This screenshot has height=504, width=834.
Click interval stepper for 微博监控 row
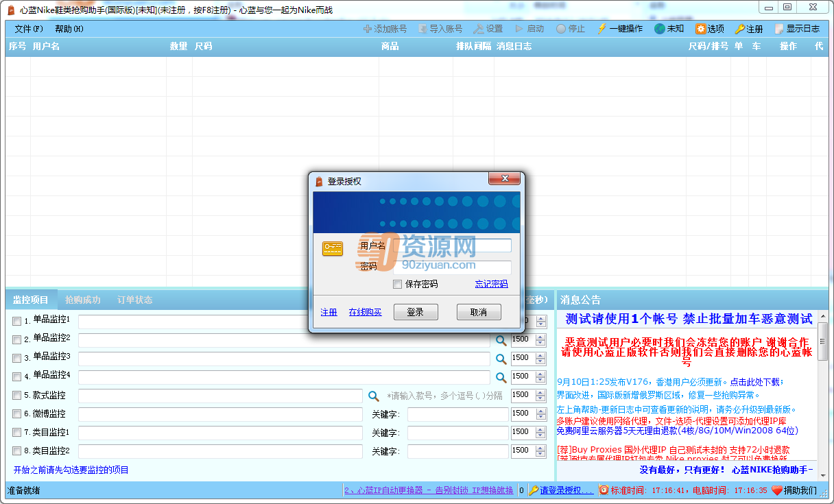tap(541, 413)
